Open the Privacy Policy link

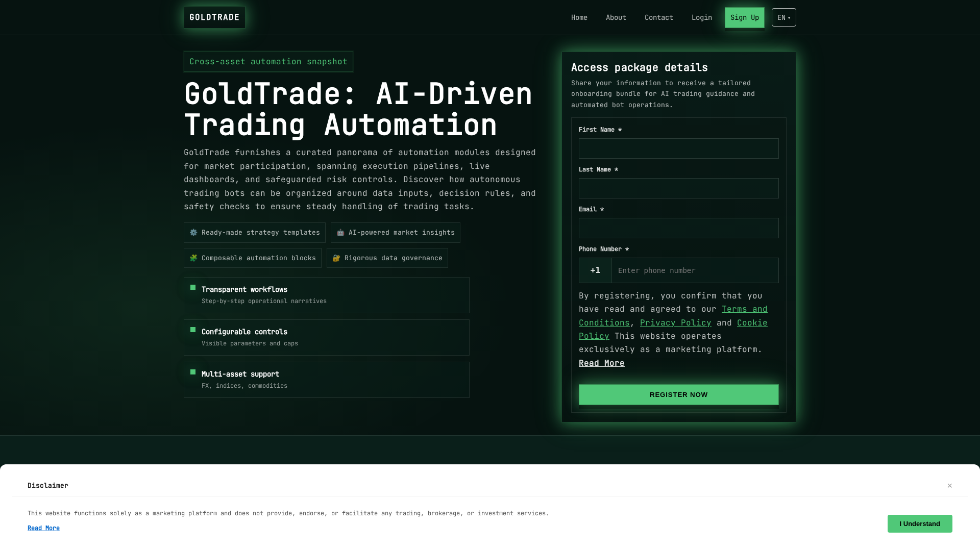pos(676,323)
